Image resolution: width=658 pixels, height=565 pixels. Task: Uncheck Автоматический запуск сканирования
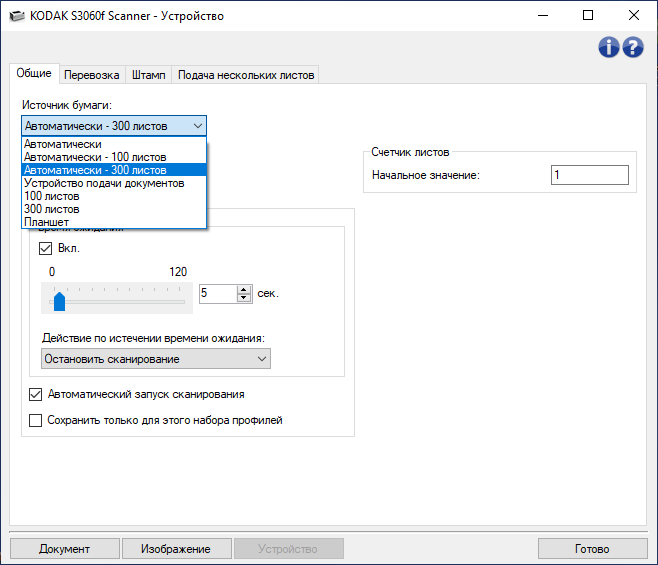point(36,395)
